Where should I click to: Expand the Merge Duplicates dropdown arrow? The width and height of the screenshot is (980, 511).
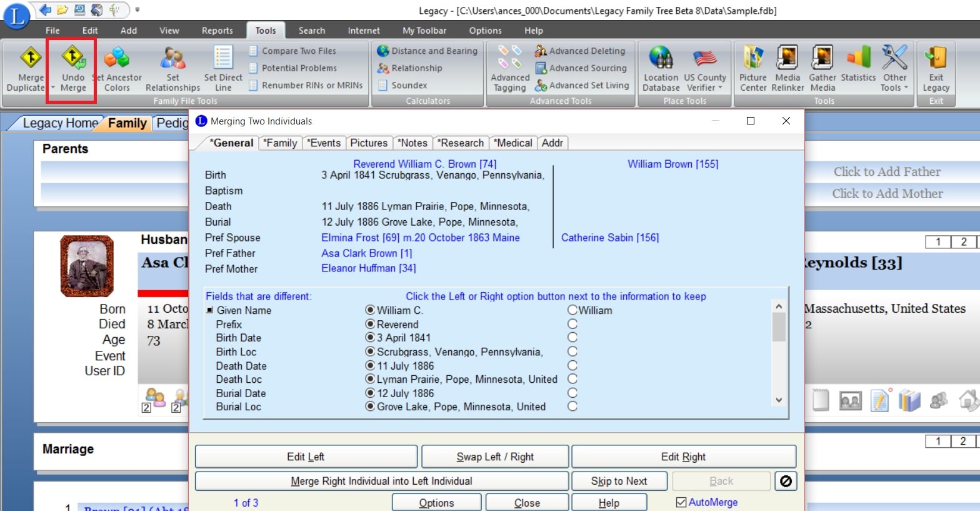[52, 88]
